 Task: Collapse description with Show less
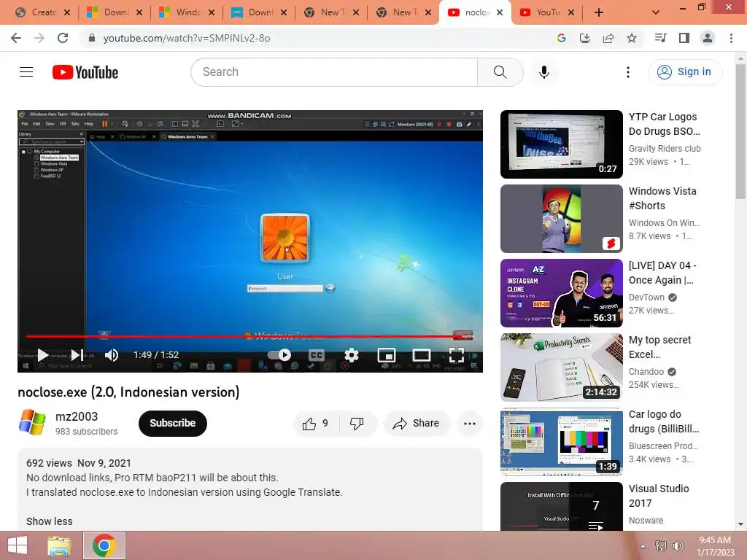(49, 521)
